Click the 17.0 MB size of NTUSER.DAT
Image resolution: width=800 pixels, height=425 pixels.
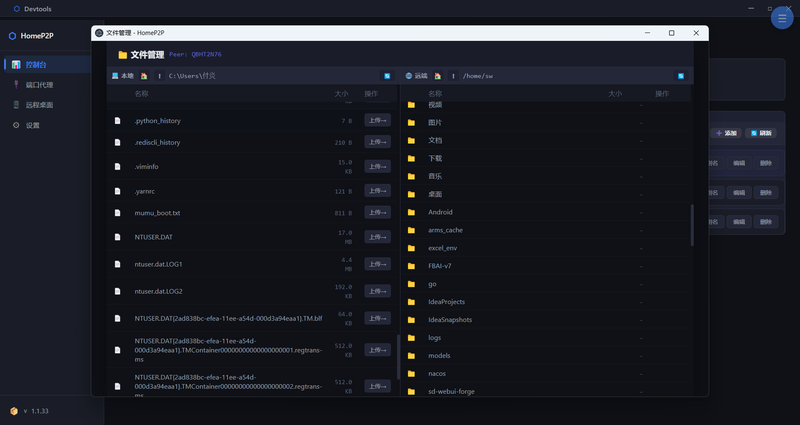(x=345, y=237)
